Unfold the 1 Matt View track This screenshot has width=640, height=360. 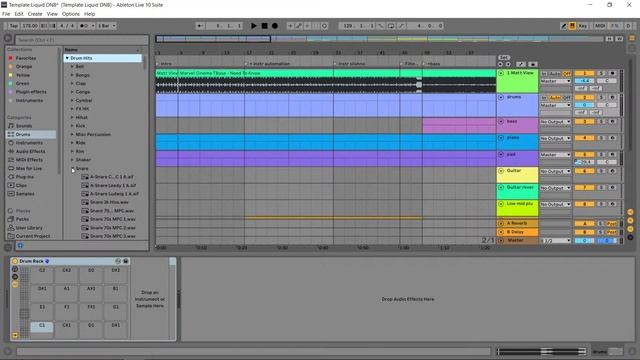click(x=501, y=73)
